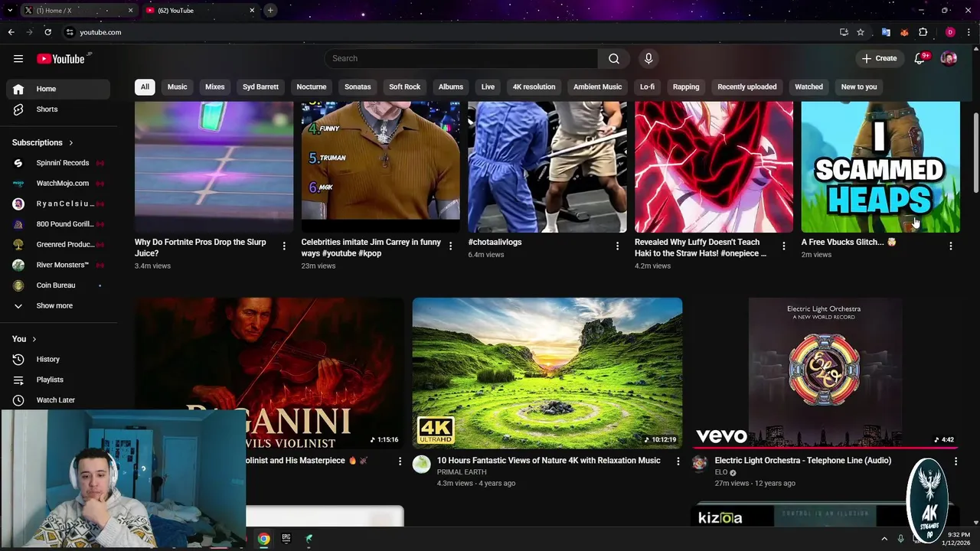This screenshot has width=980, height=551.
Task: Select the Music filter chip
Action: (177, 87)
